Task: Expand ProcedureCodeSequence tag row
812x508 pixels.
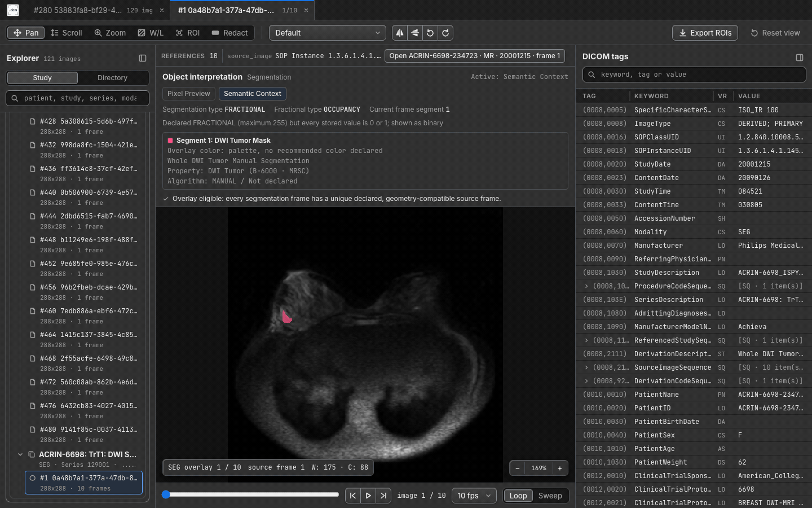Action: 586,286
